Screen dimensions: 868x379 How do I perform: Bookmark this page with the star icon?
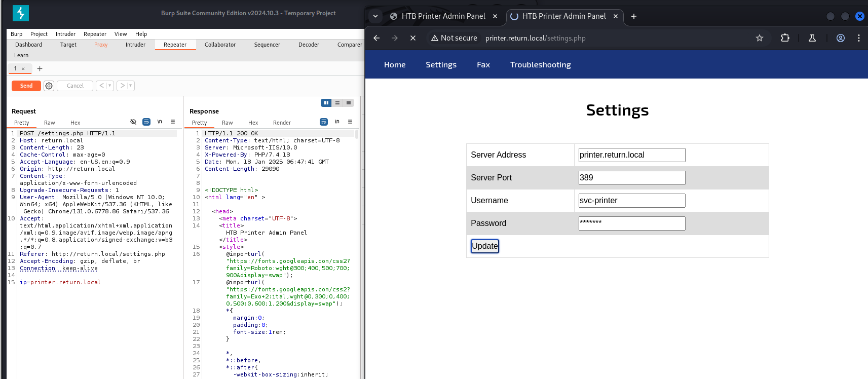tap(759, 38)
